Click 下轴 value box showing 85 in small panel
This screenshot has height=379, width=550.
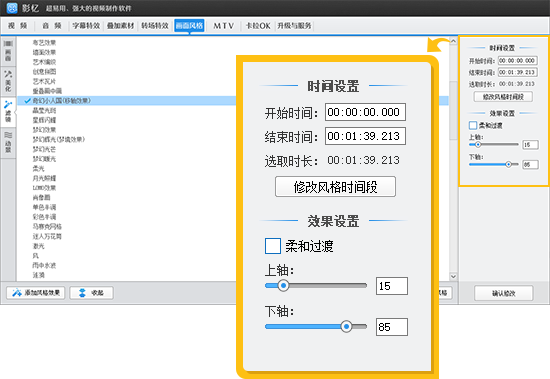tap(530, 164)
